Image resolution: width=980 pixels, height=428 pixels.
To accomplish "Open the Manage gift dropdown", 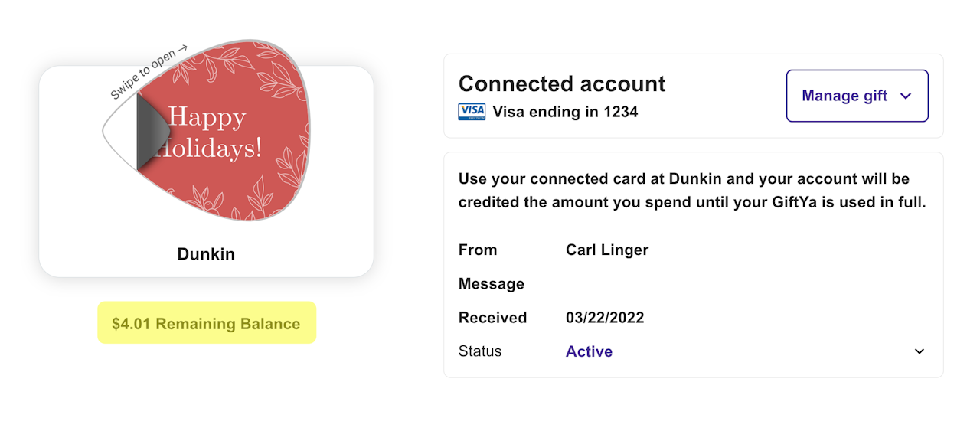I will pyautogui.click(x=857, y=96).
